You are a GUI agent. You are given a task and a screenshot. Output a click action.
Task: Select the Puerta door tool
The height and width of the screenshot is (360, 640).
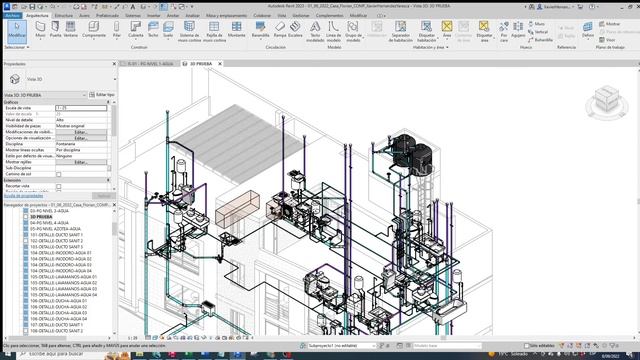pyautogui.click(x=55, y=29)
